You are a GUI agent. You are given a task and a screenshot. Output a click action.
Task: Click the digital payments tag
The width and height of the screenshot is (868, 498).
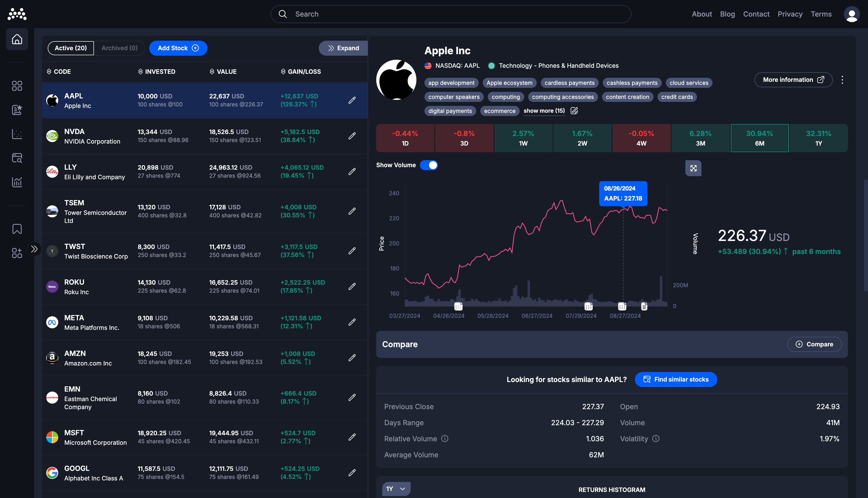[450, 111]
